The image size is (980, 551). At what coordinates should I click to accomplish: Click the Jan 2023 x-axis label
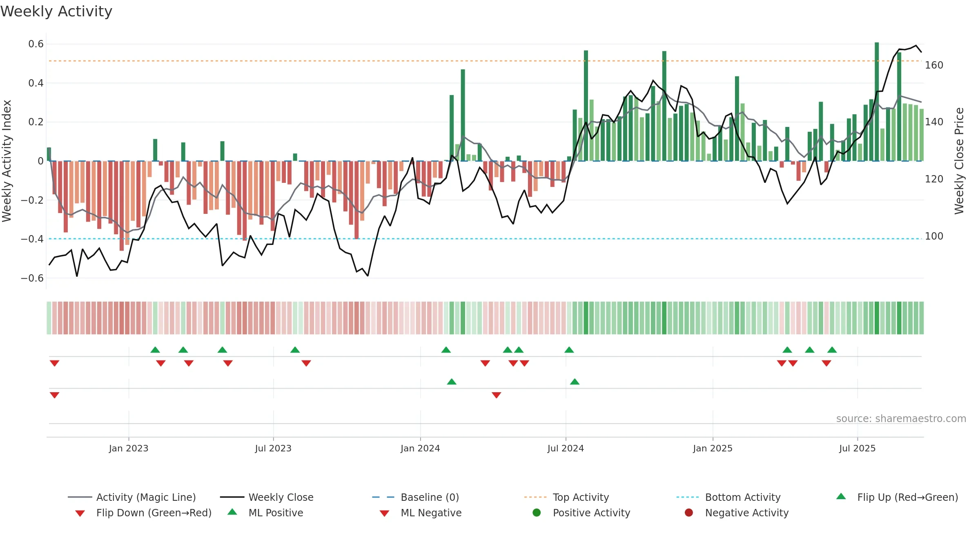tap(129, 449)
